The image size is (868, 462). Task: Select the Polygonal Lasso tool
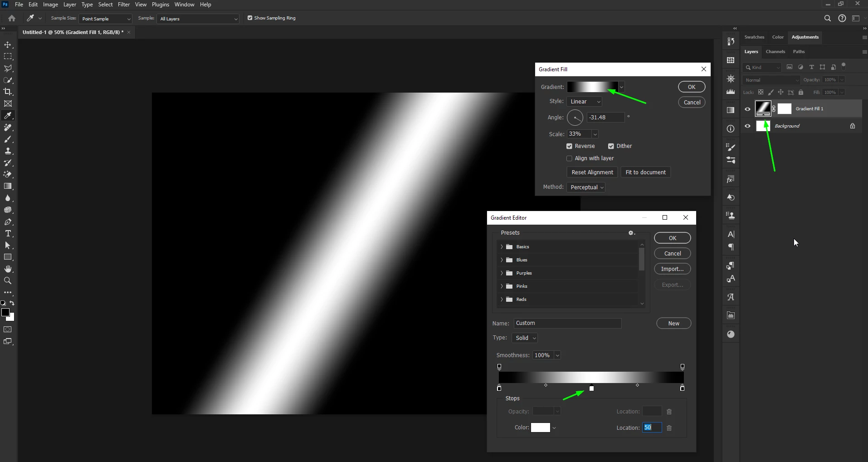[8, 69]
